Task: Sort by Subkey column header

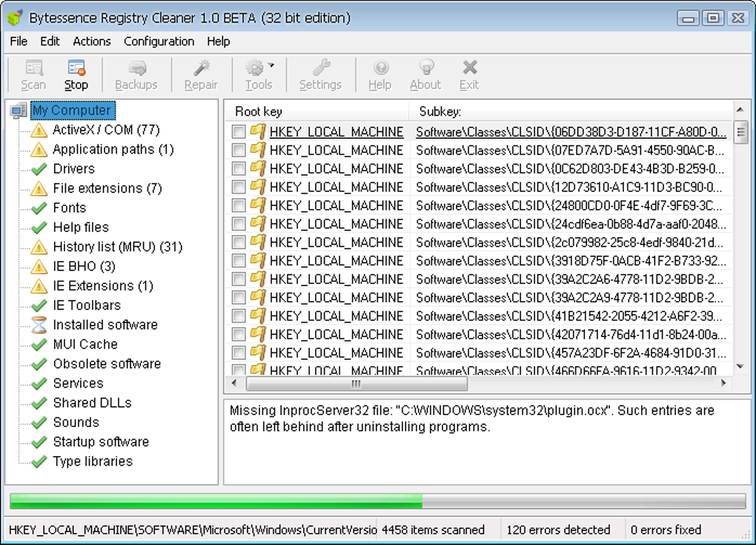Action: click(571, 111)
